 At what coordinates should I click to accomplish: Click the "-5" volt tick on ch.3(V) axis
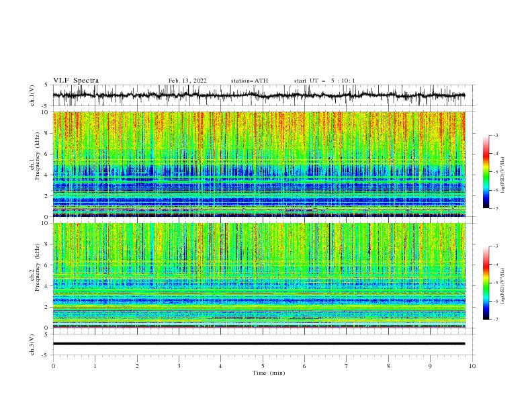pos(45,355)
